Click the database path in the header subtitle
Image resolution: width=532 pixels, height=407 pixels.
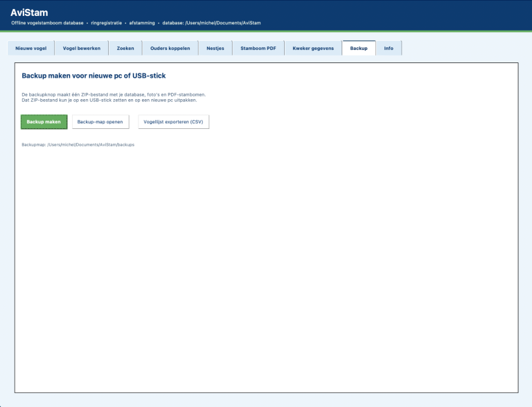(x=211, y=23)
